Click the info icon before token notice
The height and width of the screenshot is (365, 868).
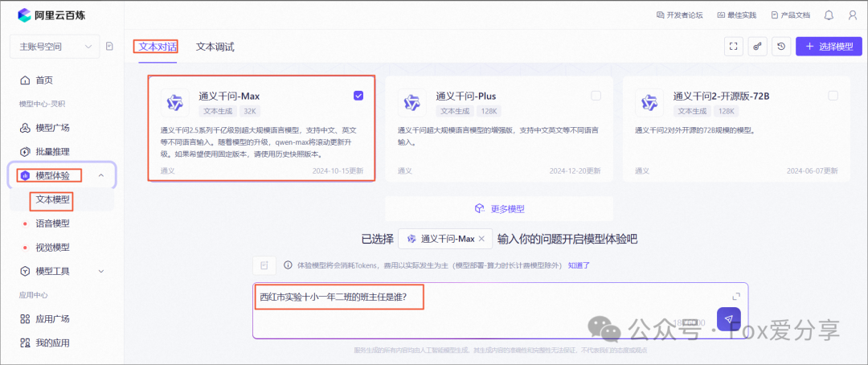tap(288, 265)
